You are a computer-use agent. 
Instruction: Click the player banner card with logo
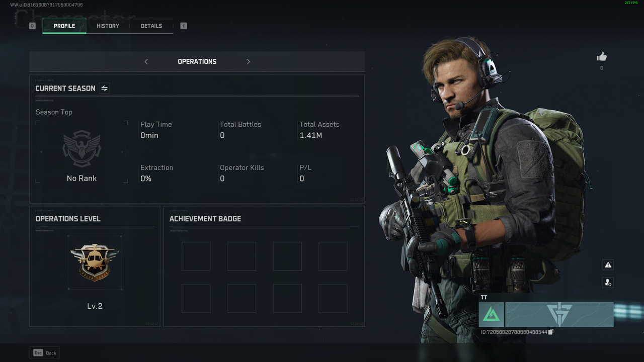(x=559, y=315)
